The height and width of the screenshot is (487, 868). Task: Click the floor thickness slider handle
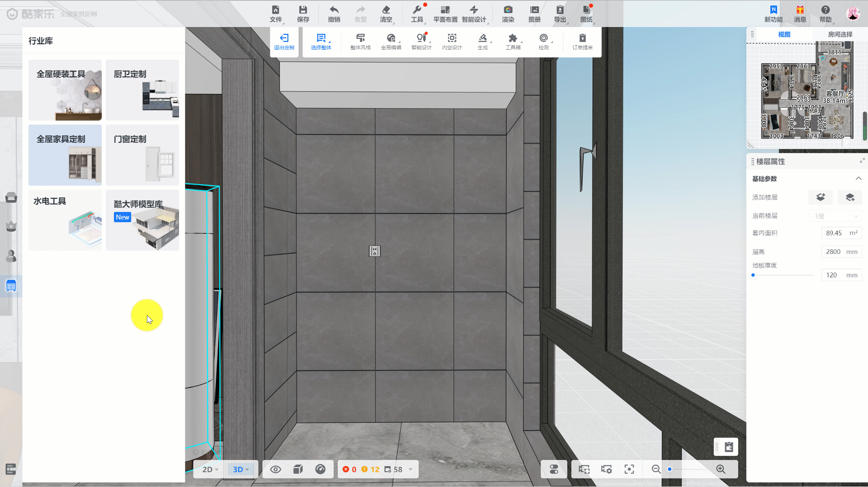pos(753,275)
